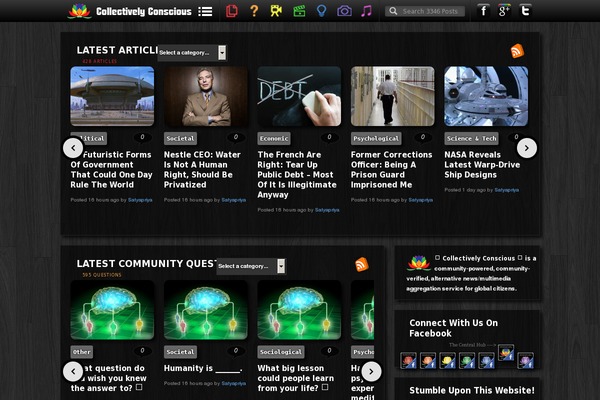Click next arrow in Community Questions carousel
The image size is (600, 400).
(371, 371)
